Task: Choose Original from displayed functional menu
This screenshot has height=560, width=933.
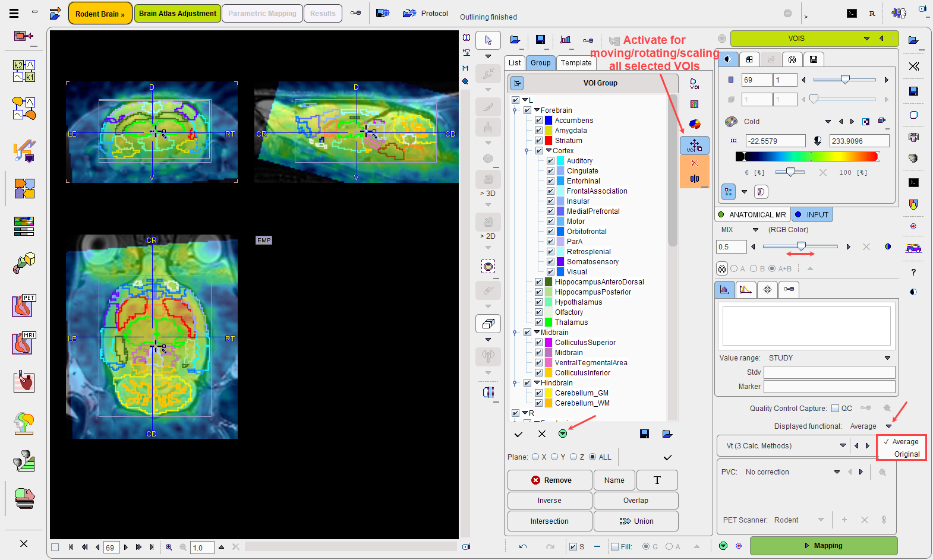Action: click(907, 454)
